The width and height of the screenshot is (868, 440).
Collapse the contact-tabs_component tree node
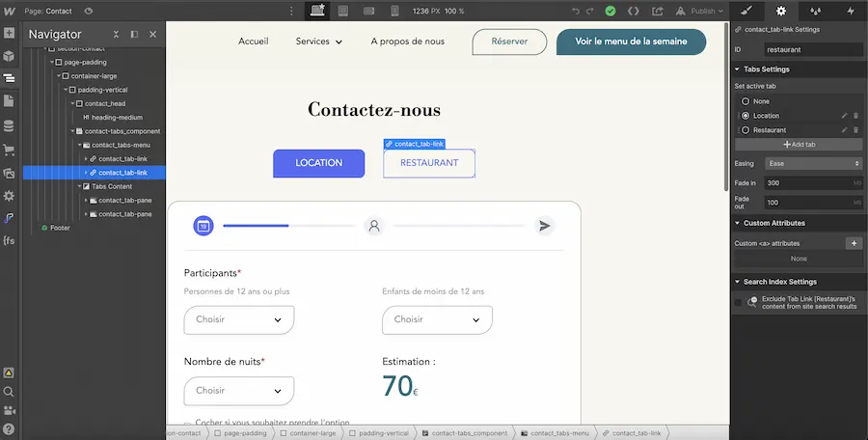coord(72,131)
